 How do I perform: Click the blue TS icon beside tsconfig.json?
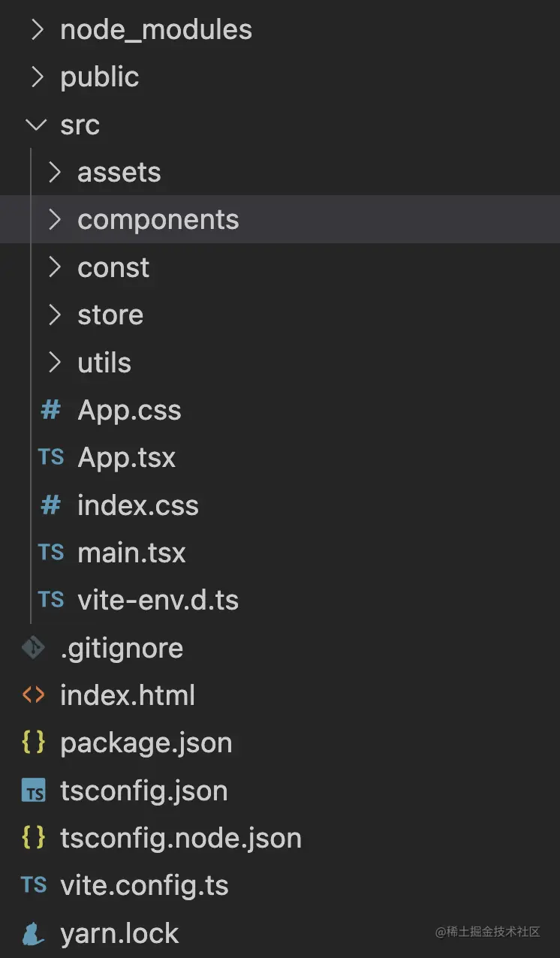point(33,791)
